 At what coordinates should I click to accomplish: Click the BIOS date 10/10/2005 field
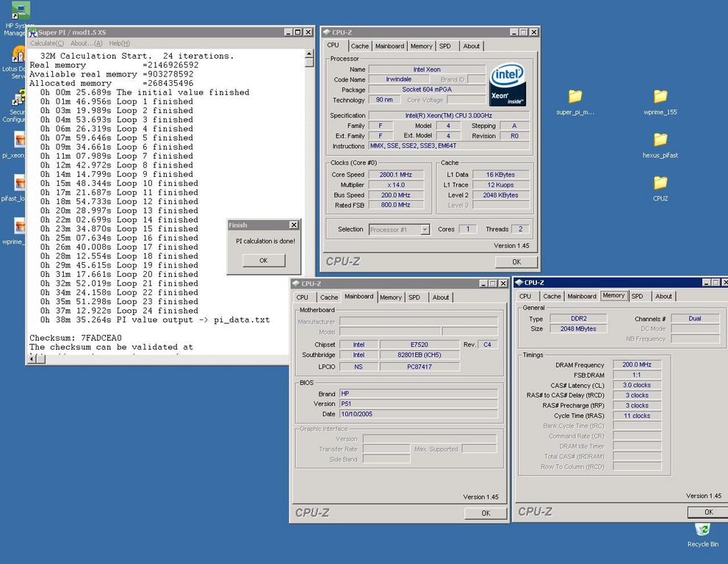418,414
